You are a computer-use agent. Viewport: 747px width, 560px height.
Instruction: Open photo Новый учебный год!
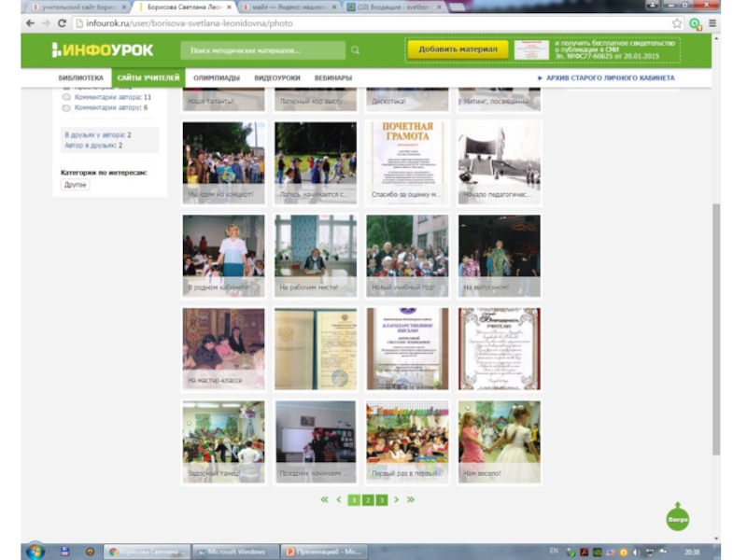coord(407,256)
